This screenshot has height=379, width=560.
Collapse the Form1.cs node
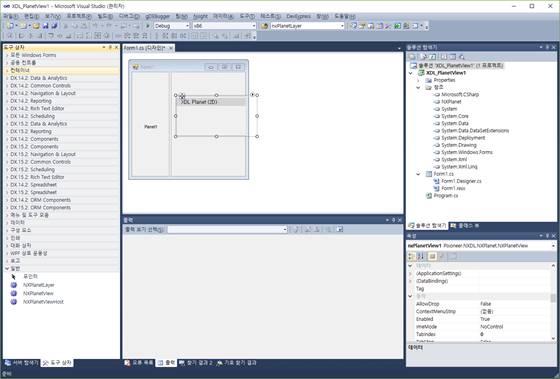[x=418, y=174]
